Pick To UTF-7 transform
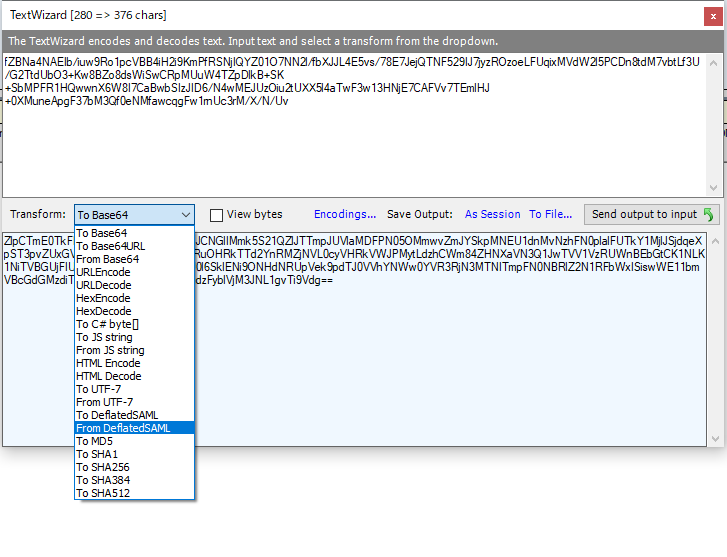This screenshot has width=727, height=557. tap(134, 389)
